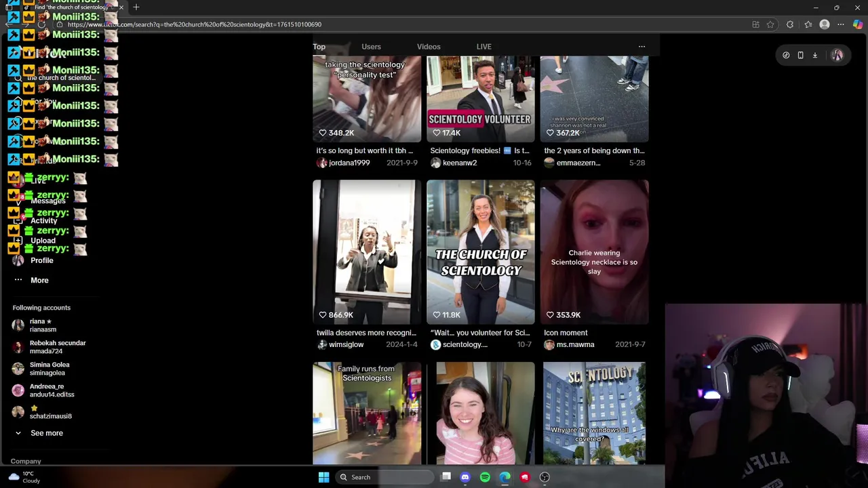Open the Edge browser profile icon
868x488 pixels.
click(x=825, y=24)
